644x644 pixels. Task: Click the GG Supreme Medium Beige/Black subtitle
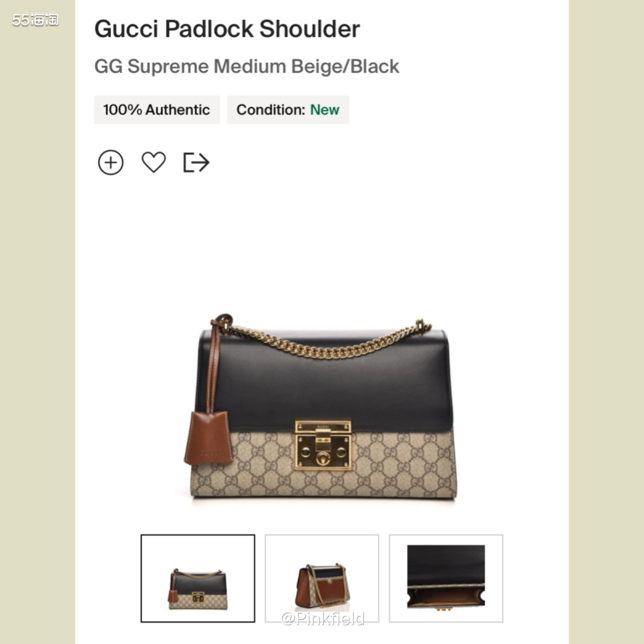pyautogui.click(x=247, y=67)
